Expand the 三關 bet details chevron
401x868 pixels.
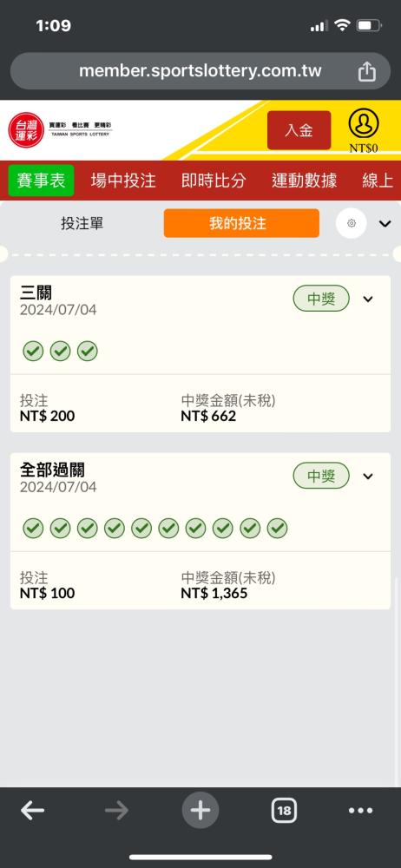(368, 299)
